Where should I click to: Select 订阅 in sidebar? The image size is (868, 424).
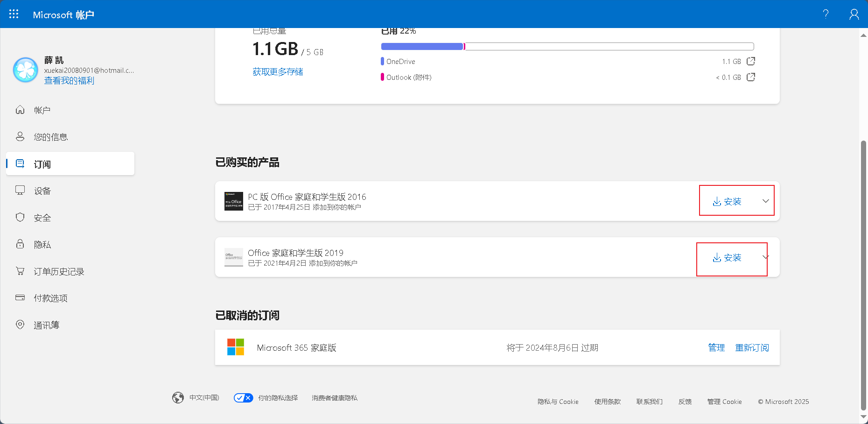pyautogui.click(x=70, y=164)
